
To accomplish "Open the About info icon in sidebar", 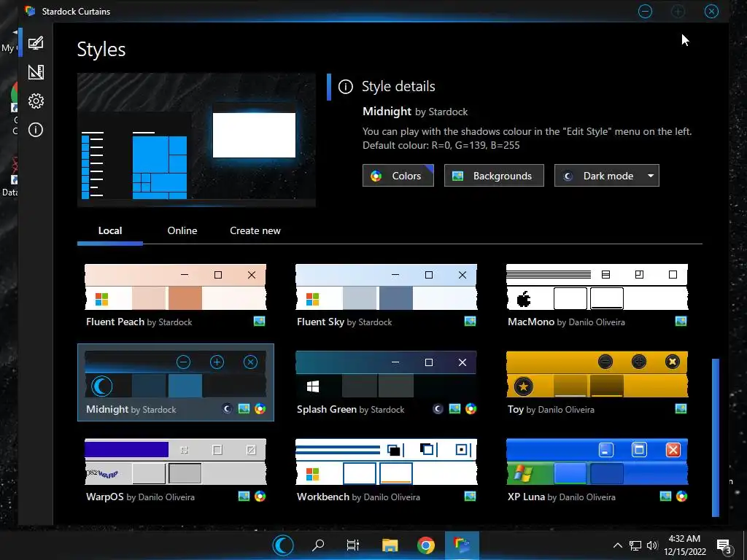I will 36,130.
